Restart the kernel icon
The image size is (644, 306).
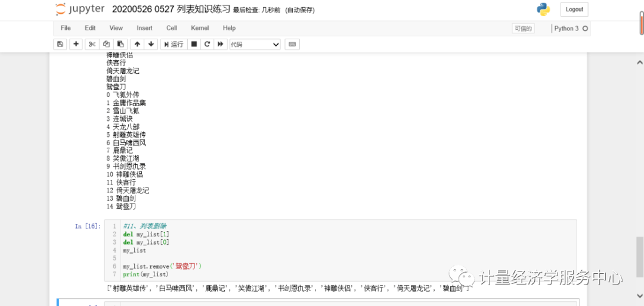coord(208,44)
